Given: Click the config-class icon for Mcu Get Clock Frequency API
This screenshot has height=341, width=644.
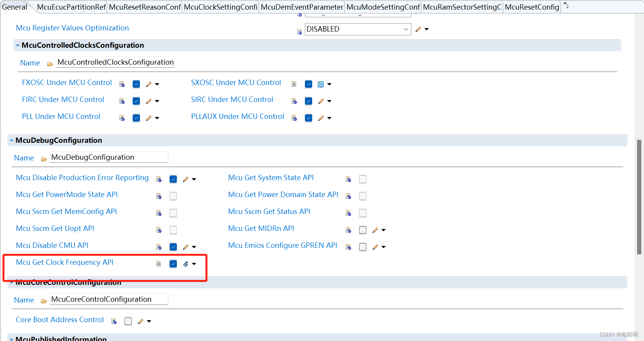Looking at the screenshot, I should tap(159, 264).
